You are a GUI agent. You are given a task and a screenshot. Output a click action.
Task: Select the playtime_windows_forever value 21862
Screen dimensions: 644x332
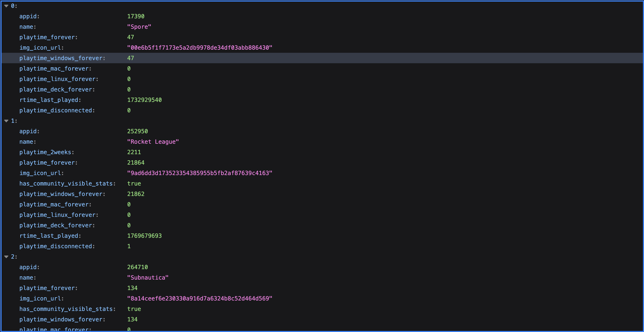[x=136, y=194]
